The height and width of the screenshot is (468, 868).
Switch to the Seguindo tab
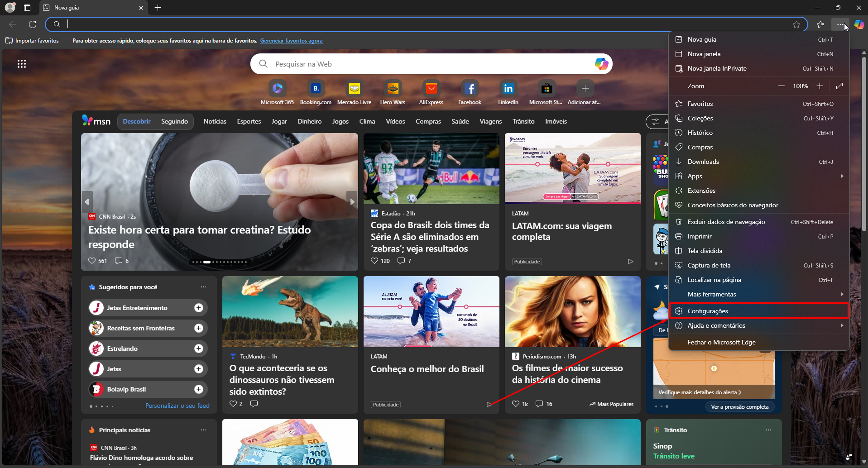pos(174,121)
